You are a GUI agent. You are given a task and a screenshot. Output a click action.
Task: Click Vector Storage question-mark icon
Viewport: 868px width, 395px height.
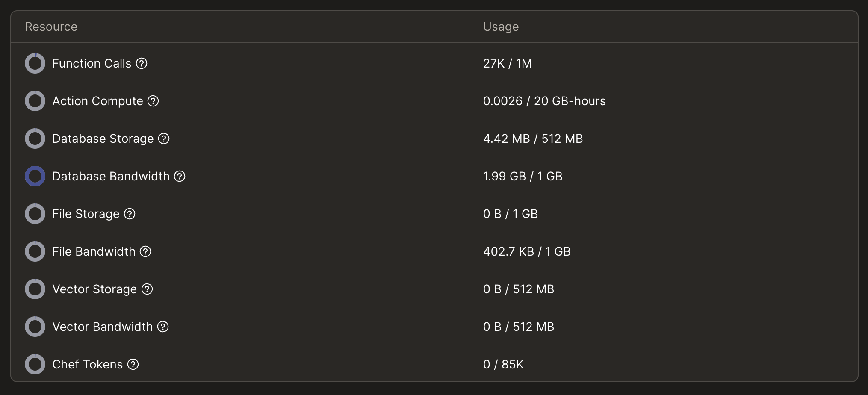point(147,289)
